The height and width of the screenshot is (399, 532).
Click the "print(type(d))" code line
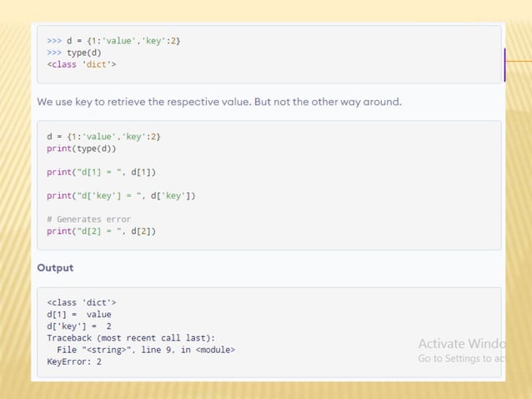point(82,149)
